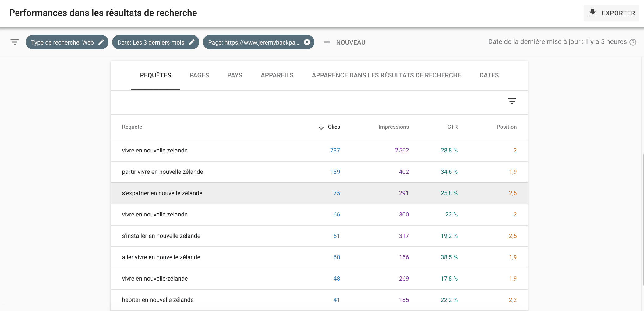Select the query 's'installer en nouvelle zélande'

161,236
